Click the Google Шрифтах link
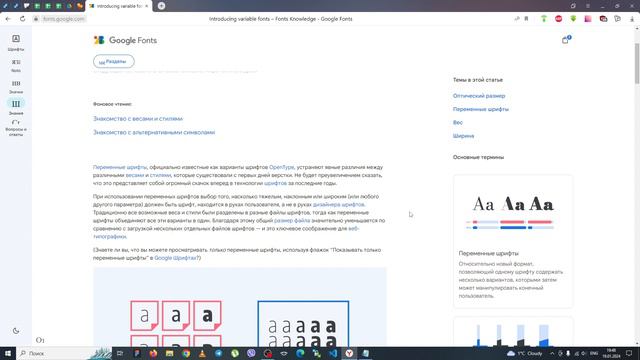640x360 pixels. (x=176, y=258)
